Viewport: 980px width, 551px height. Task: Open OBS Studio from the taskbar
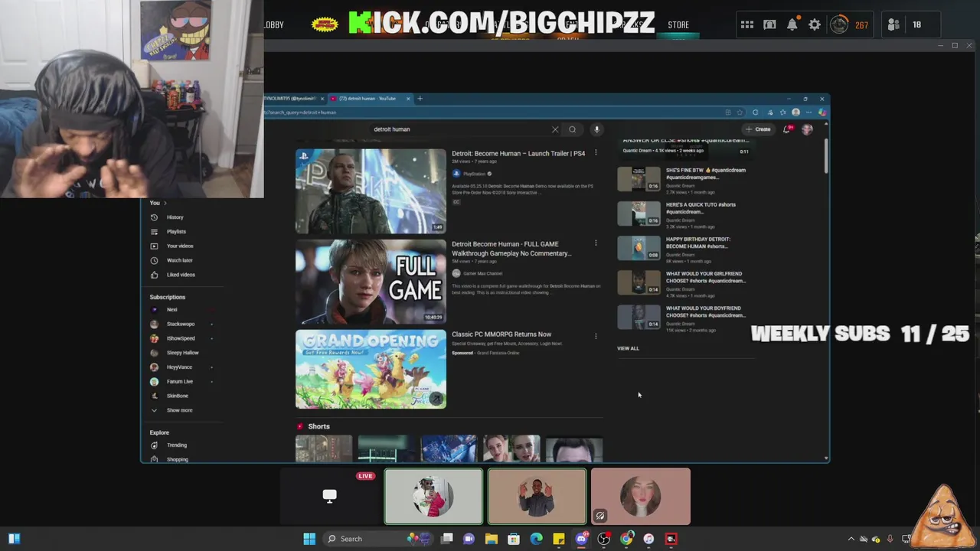(x=604, y=539)
